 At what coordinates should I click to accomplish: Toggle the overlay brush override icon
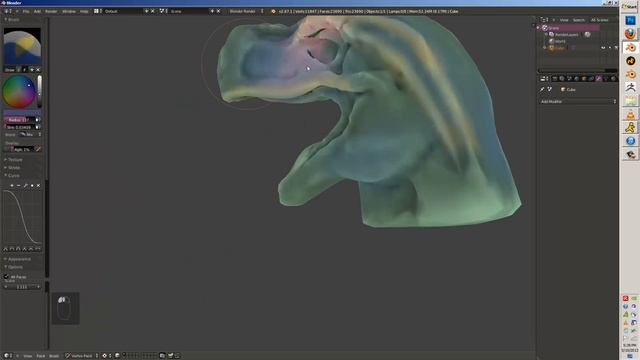[38, 149]
